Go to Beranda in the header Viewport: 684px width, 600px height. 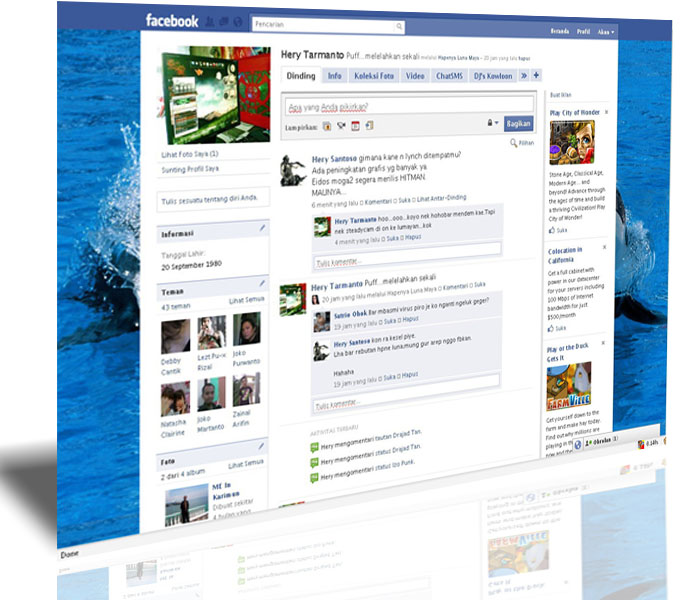[560, 31]
